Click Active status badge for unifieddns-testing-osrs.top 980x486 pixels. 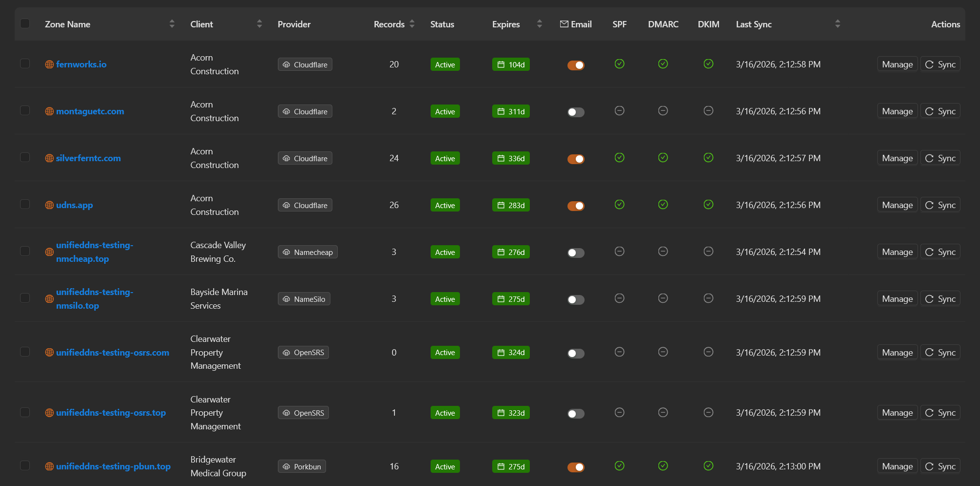(x=445, y=413)
